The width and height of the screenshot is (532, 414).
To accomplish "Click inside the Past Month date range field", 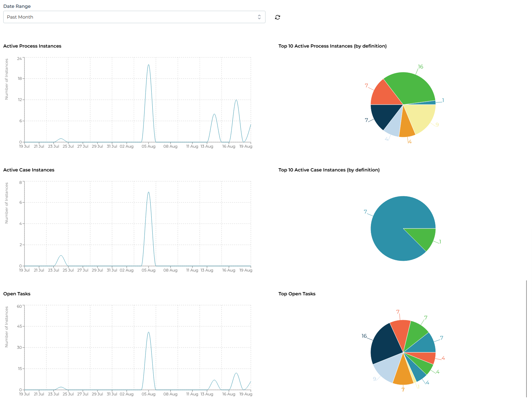I will [x=130, y=17].
